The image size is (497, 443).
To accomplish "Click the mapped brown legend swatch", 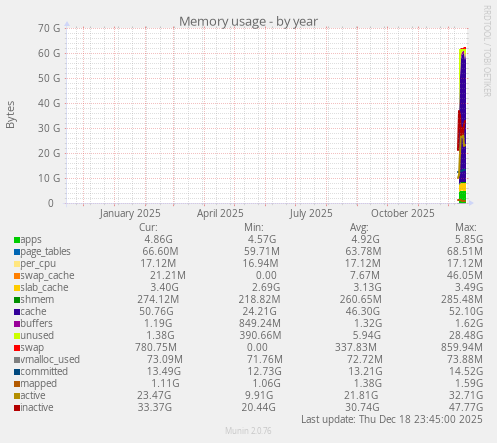I will pyautogui.click(x=17, y=384).
